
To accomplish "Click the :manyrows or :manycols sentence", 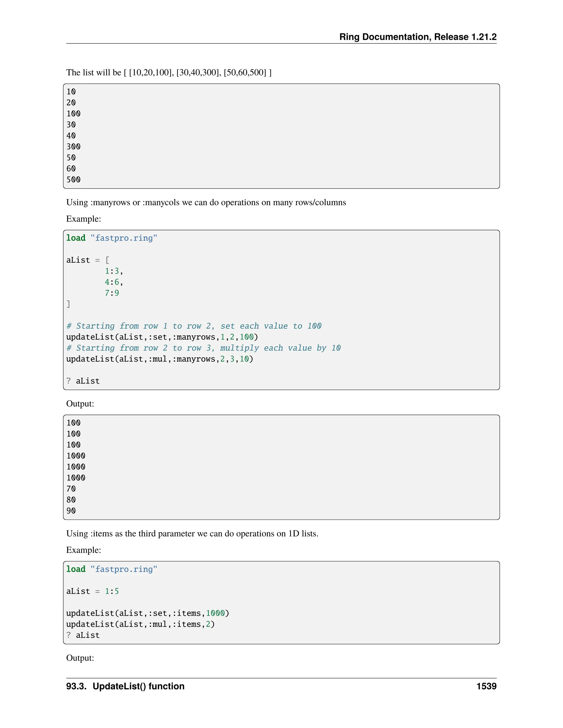I will [x=206, y=202].
